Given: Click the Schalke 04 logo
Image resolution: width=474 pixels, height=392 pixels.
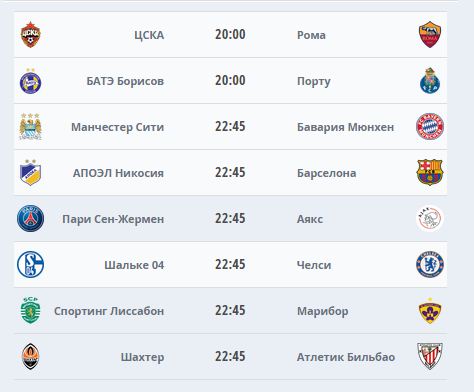Looking at the screenshot, I should pos(30,265).
